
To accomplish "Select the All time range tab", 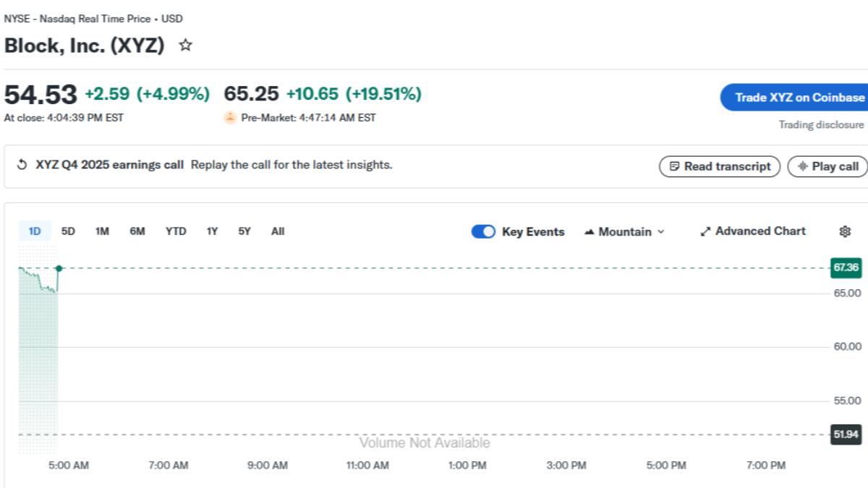I will (x=277, y=231).
